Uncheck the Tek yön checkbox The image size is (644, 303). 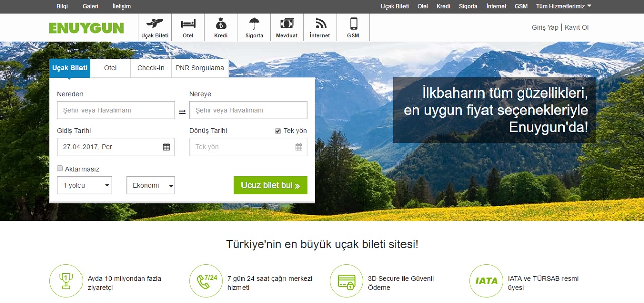coord(278,131)
